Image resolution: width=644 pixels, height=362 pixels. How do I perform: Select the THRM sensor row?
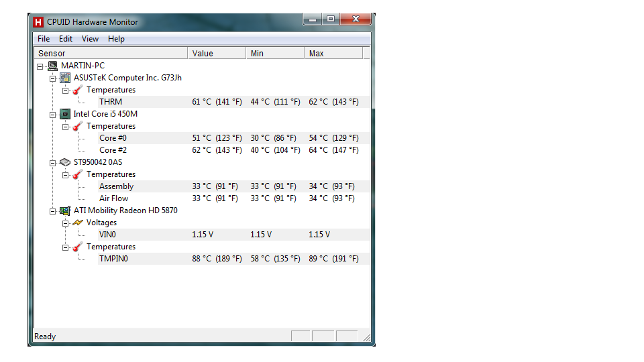tap(233, 102)
